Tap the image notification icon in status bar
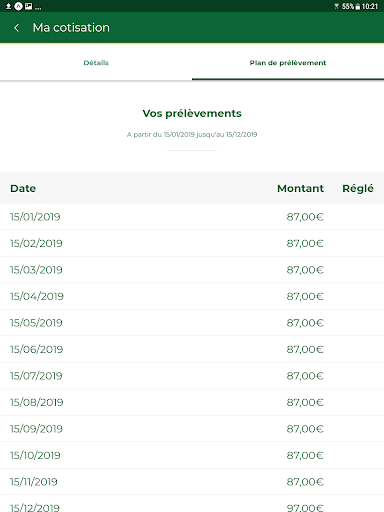Image resolution: width=384 pixels, height=512 pixels. point(29,6)
